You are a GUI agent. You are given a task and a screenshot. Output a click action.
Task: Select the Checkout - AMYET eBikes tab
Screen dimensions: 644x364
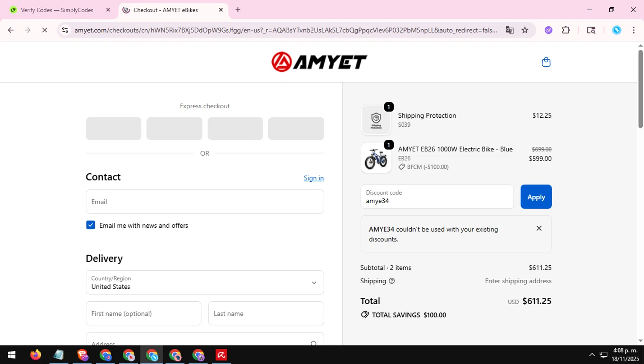(x=166, y=10)
